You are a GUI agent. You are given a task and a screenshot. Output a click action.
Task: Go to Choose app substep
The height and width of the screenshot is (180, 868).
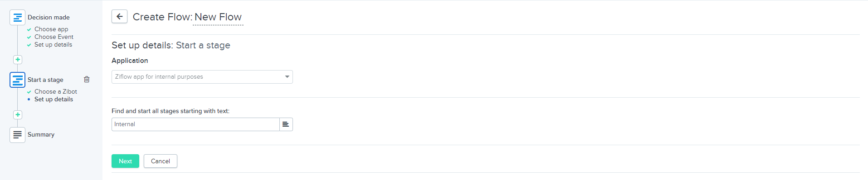[51, 29]
